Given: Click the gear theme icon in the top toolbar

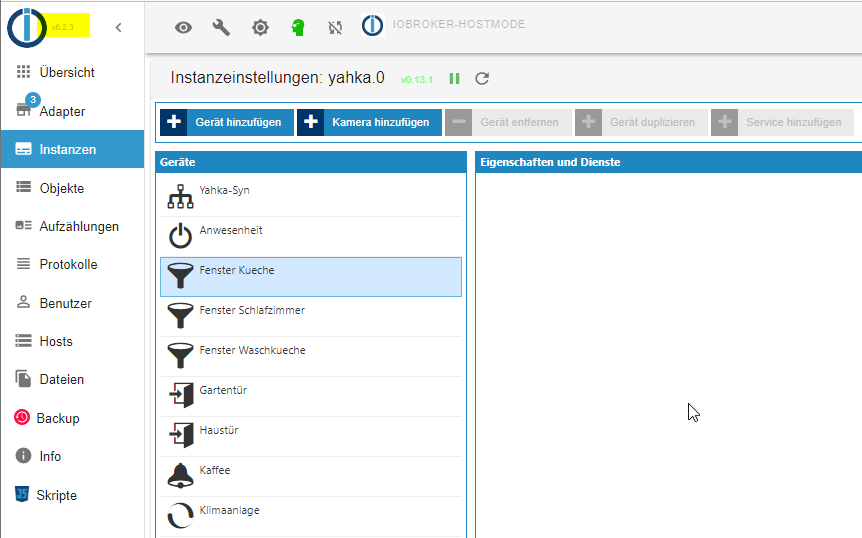Looking at the screenshot, I should coord(260,27).
